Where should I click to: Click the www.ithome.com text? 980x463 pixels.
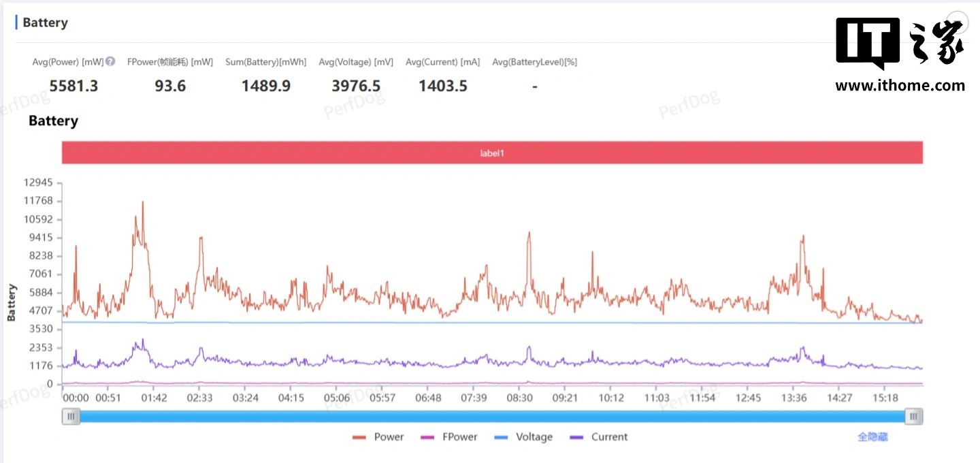pos(900,86)
